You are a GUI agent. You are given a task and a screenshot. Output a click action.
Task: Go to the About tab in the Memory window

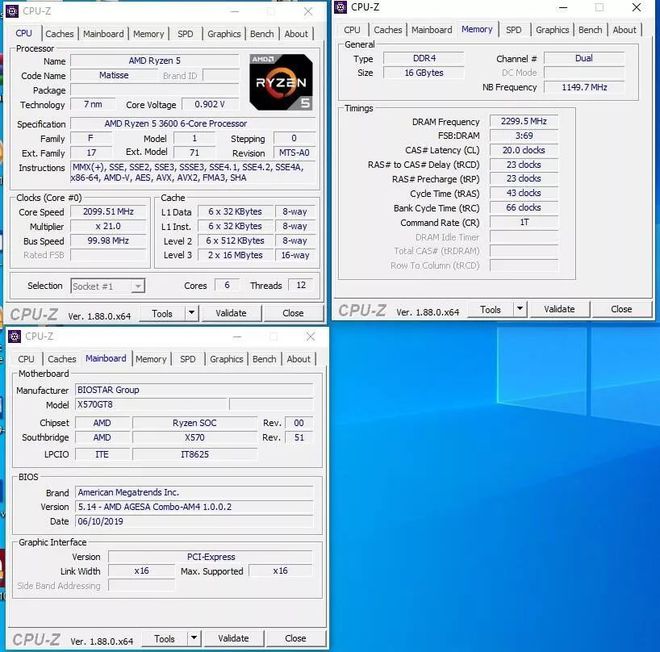point(624,30)
